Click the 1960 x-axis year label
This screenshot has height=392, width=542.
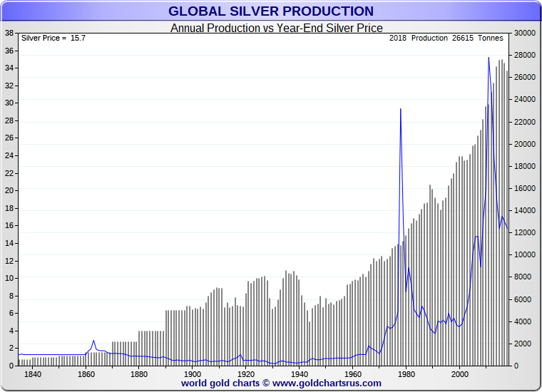tap(353, 373)
